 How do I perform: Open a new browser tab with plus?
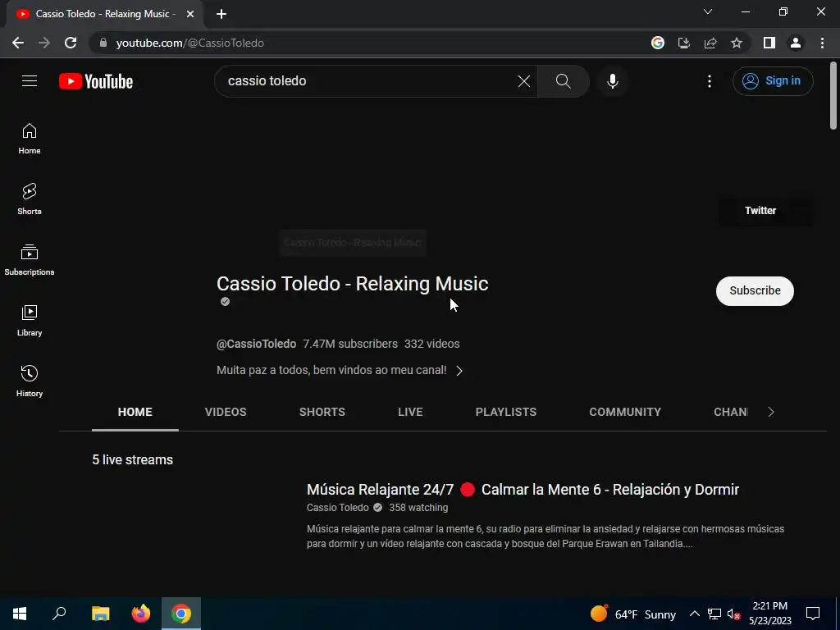pos(221,14)
